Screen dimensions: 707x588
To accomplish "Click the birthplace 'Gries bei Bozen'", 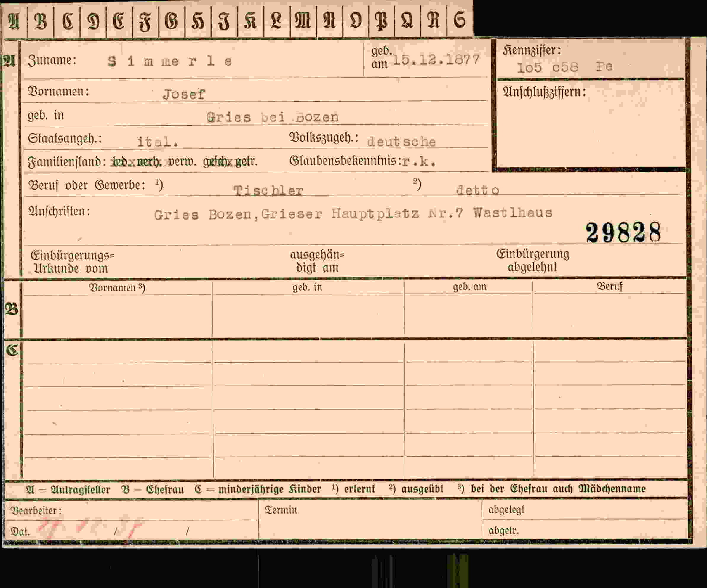I will (272, 117).
